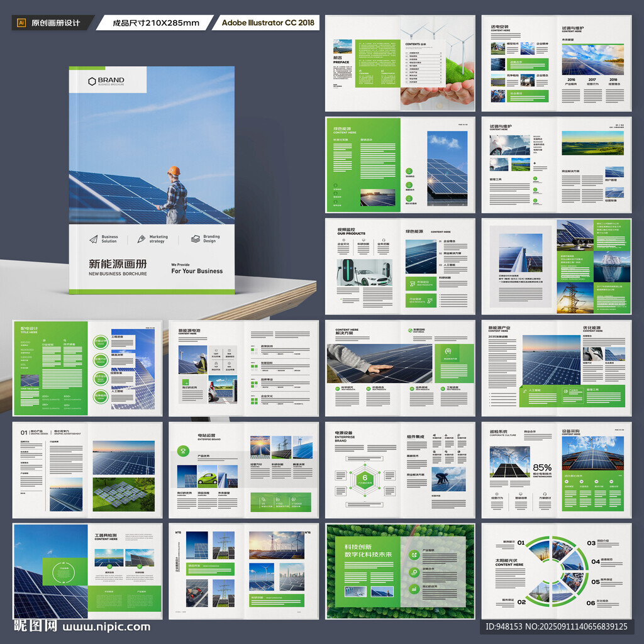The image size is (644, 644).
Task: Open the 电源设备 spread thumbnail
Action: click(x=400, y=470)
